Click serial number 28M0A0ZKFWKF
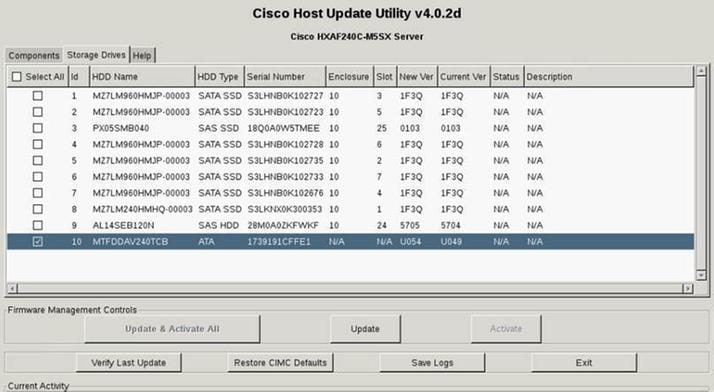Screen dimensions: 714x392 click(283, 225)
